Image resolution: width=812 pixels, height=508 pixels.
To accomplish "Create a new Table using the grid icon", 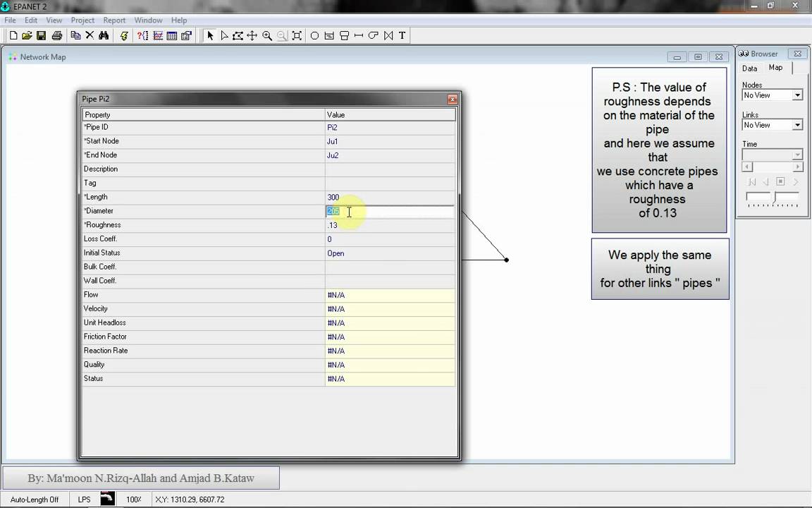I will (172, 36).
